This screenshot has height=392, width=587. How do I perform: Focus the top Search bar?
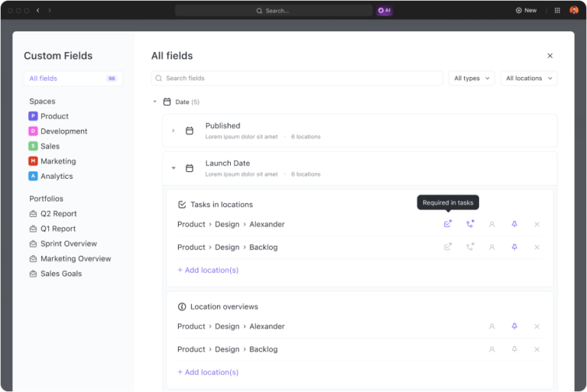274,11
